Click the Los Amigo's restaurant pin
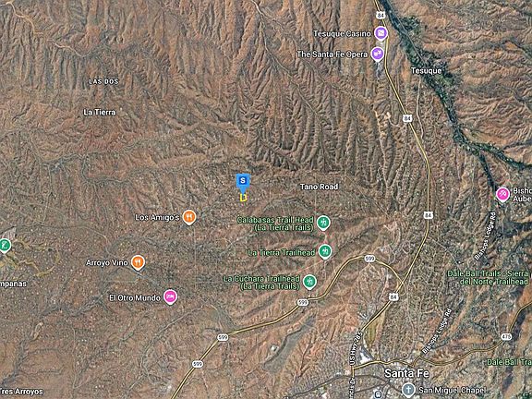 [x=189, y=217]
